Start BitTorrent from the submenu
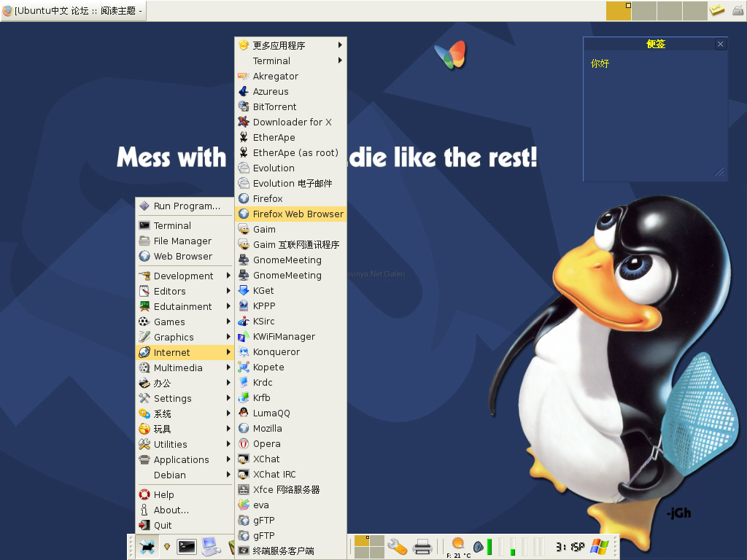 [x=290, y=106]
